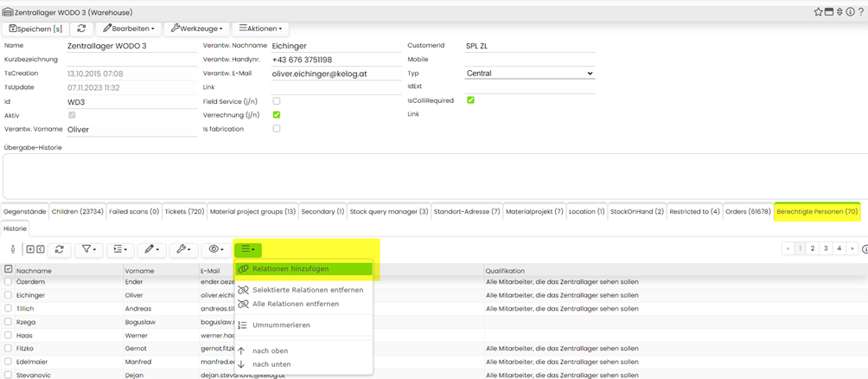Choose Relationen hinzufügen menu entry
Screen dimensions: 868x379
click(x=304, y=269)
